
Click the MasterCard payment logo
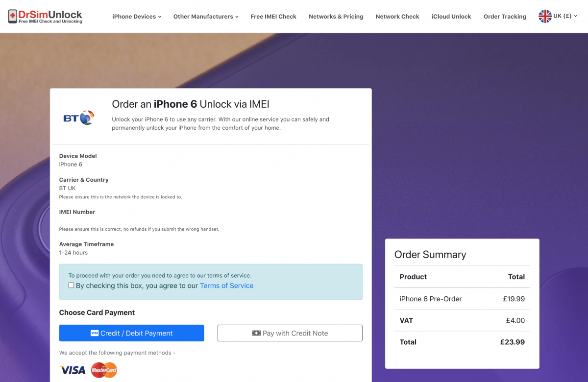[104, 370]
